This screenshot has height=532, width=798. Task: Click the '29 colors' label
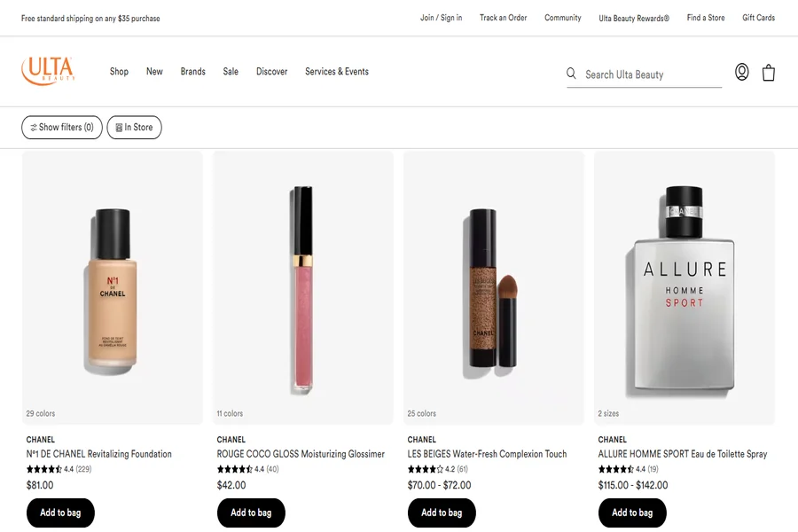coord(41,413)
